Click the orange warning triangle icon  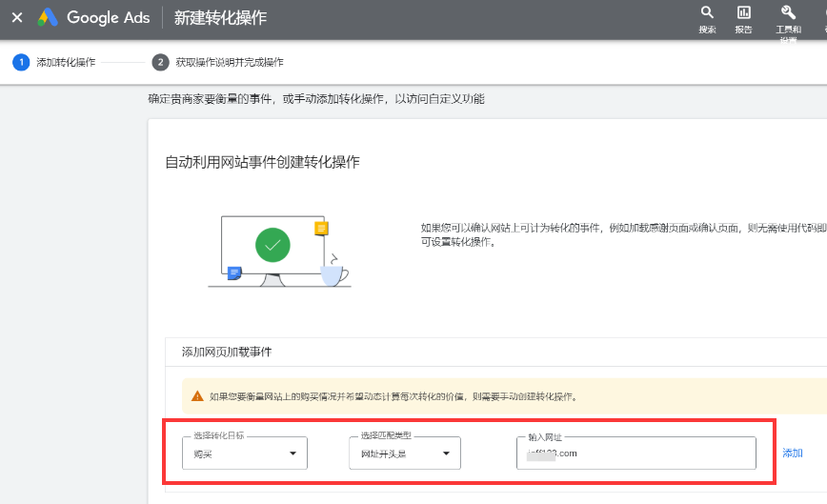(197, 396)
